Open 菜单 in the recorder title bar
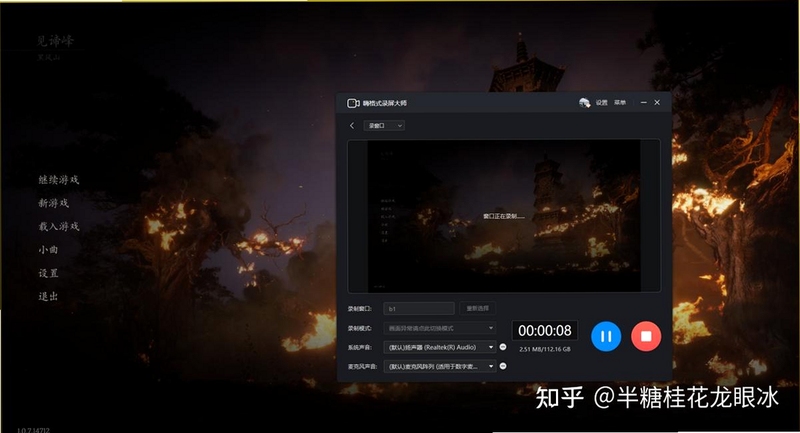800x433 pixels. [x=620, y=103]
